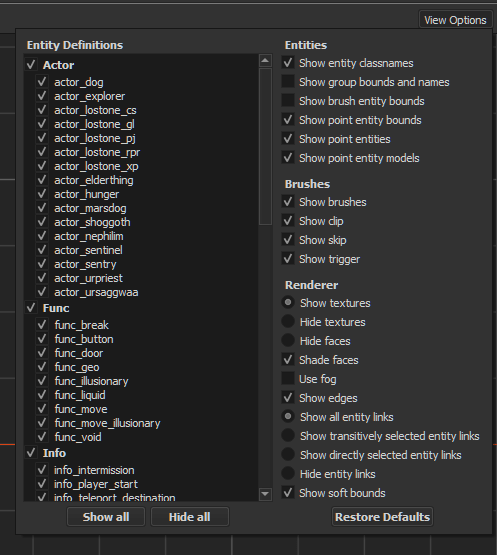Image resolution: width=497 pixels, height=555 pixels.
Task: Uncheck the actor_shoggoth entity checkbox
Action: click(x=42, y=222)
